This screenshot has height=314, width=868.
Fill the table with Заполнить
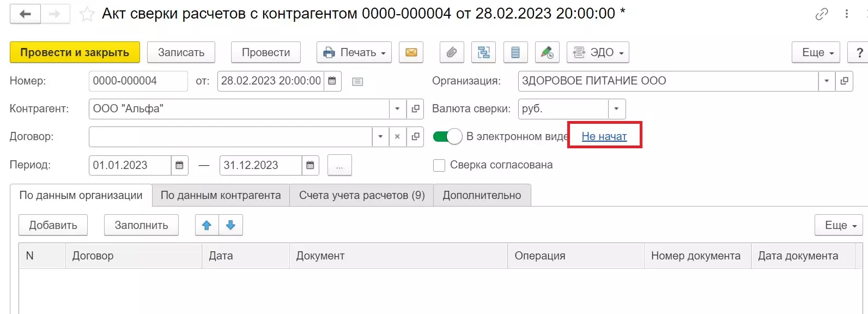[x=141, y=225]
